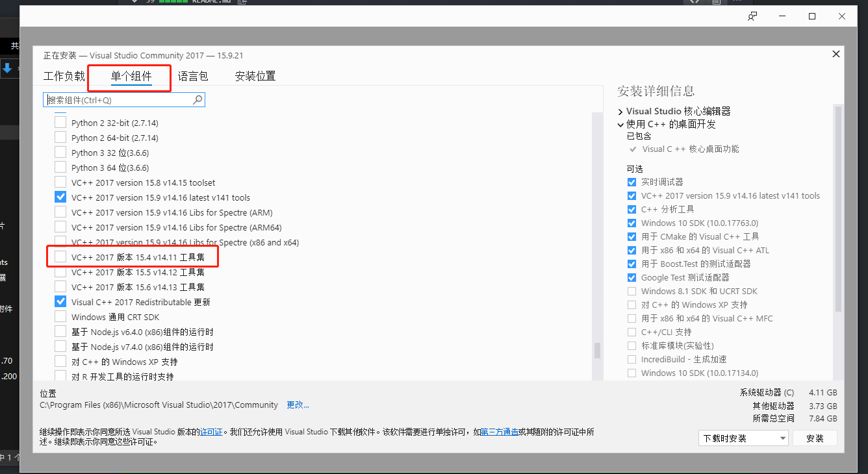
Task: Check the VC++ 2017 版本 15.4 v14.11 工具集 checkbox
Action: pos(60,256)
